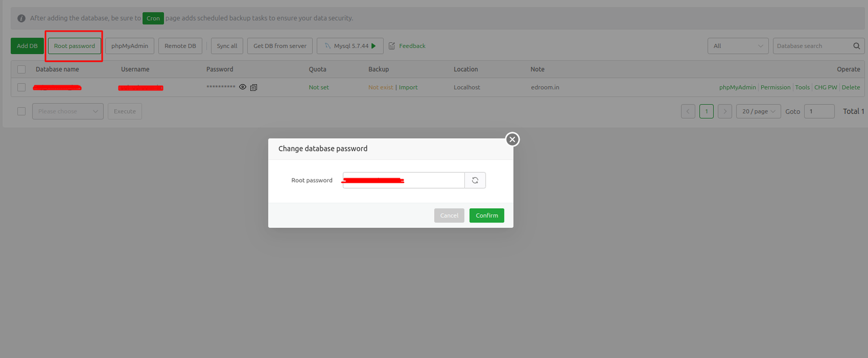Open the Feedback link with edit icon
Image resolution: width=868 pixels, height=358 pixels.
[x=407, y=46]
